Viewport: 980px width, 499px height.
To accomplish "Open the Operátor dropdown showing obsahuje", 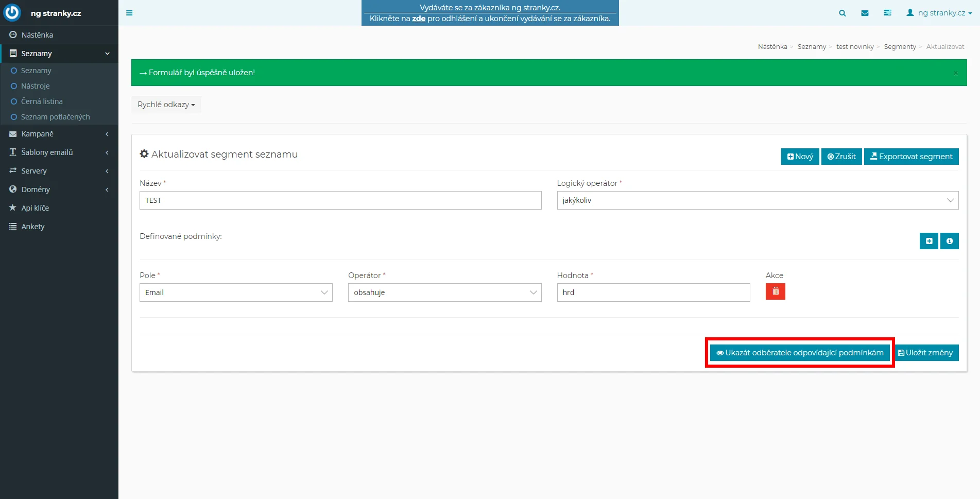I will point(444,292).
